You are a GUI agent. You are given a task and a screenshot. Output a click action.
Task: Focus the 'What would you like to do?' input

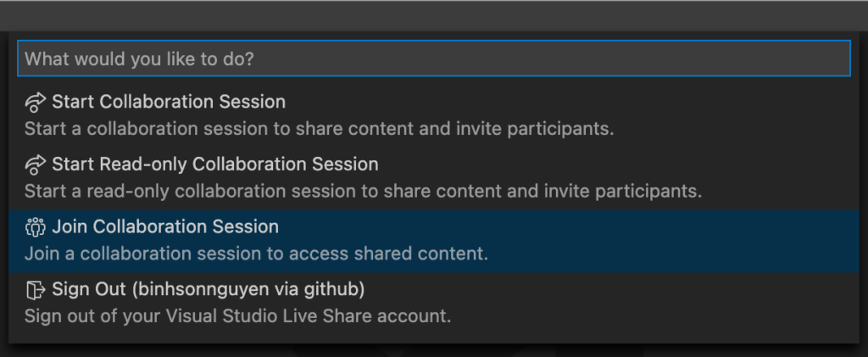click(x=433, y=59)
